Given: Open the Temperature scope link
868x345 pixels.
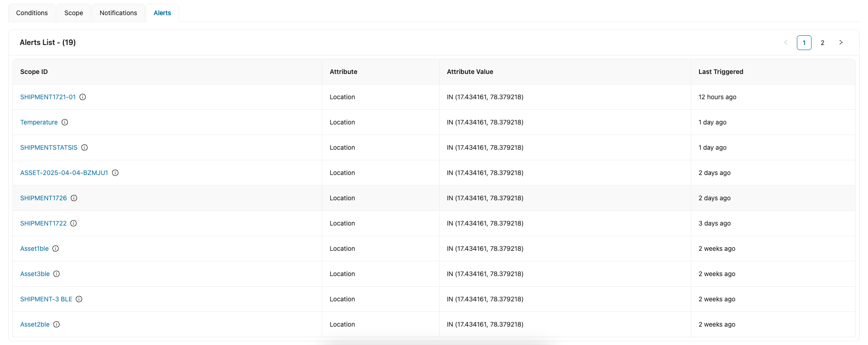Looking at the screenshot, I should click(39, 122).
